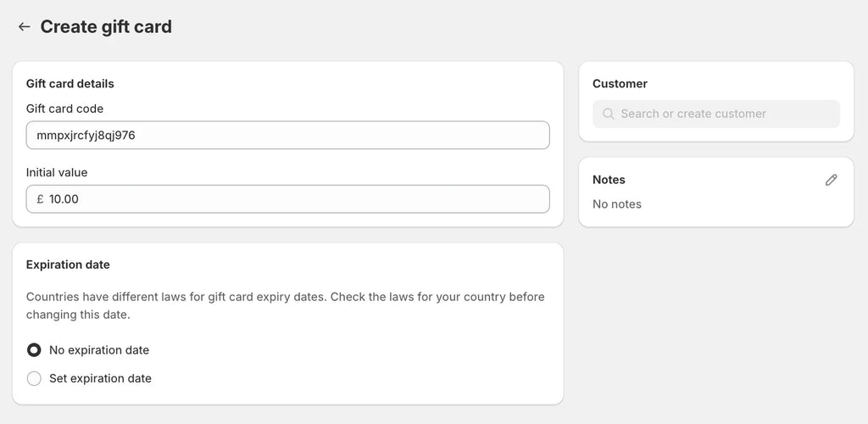Screen dimensions: 868x424
Task: Select the No expiration date radio button
Action: [34, 350]
